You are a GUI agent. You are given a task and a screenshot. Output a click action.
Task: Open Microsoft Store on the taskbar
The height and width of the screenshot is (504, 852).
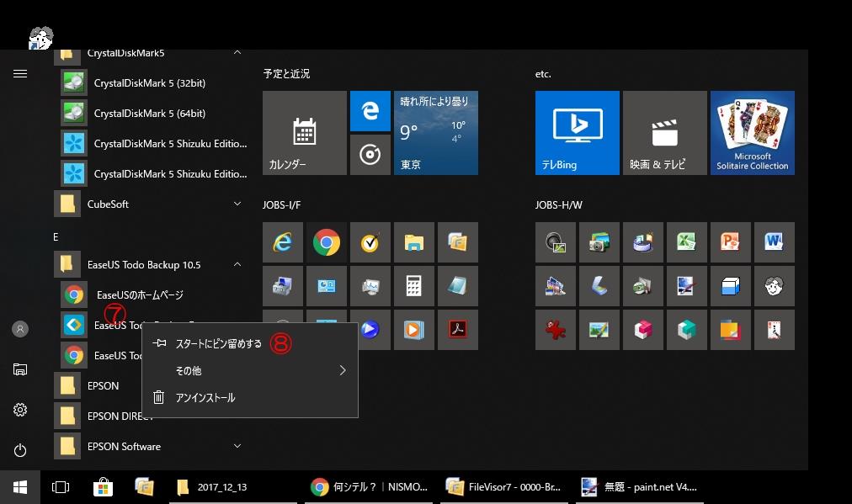(x=103, y=487)
